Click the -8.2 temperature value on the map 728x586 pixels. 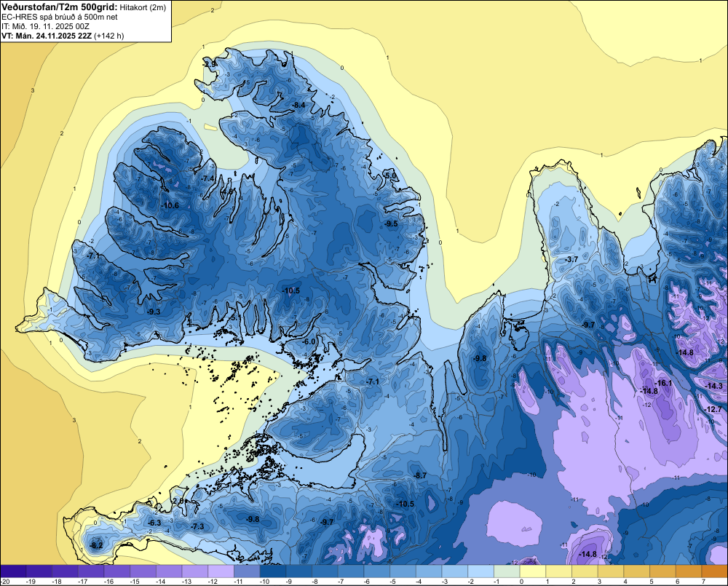click(97, 545)
